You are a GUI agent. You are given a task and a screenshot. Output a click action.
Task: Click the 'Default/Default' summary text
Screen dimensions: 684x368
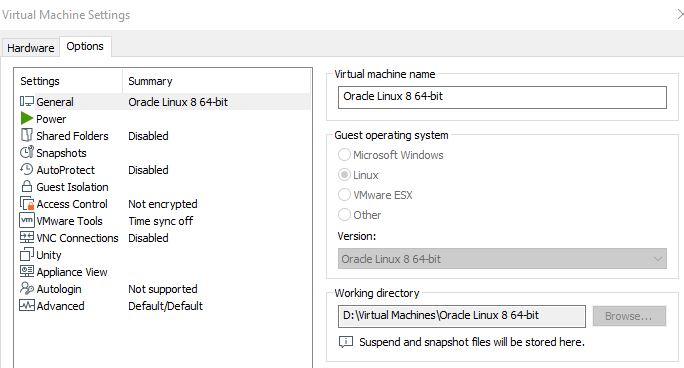click(165, 306)
